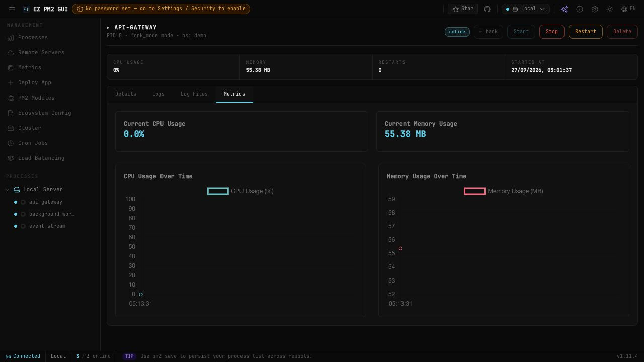Click the purple sparkles AI icon
Image resolution: width=644 pixels, height=362 pixels.
click(x=565, y=9)
